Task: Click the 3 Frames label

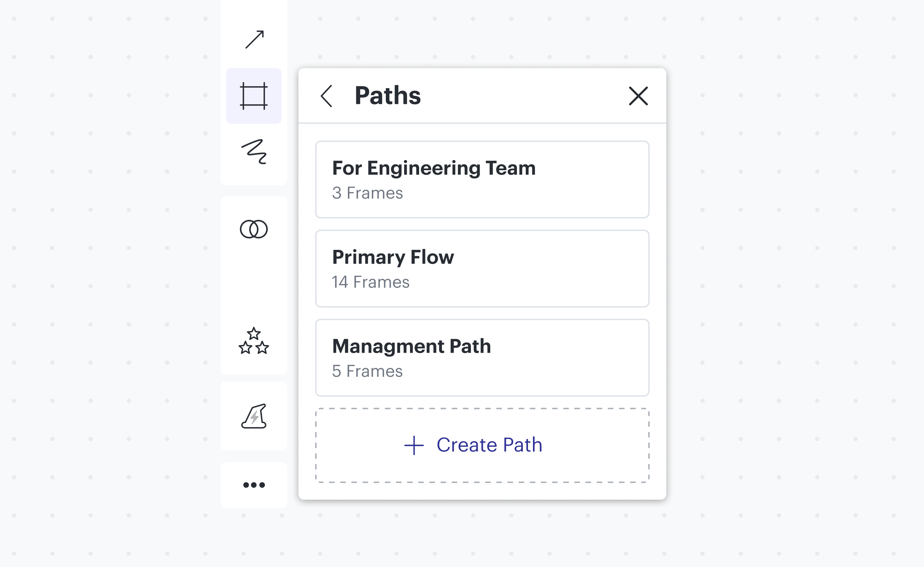Action: pos(367,193)
